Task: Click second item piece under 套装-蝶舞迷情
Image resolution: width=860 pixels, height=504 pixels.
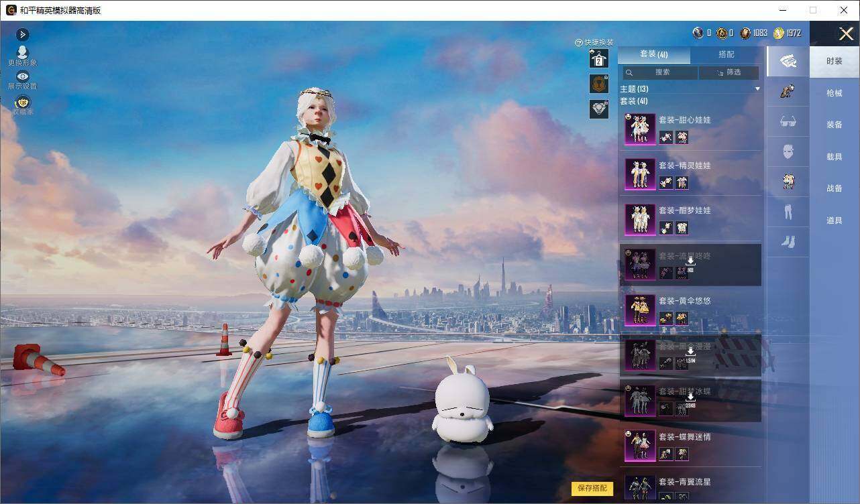Action: click(x=682, y=454)
